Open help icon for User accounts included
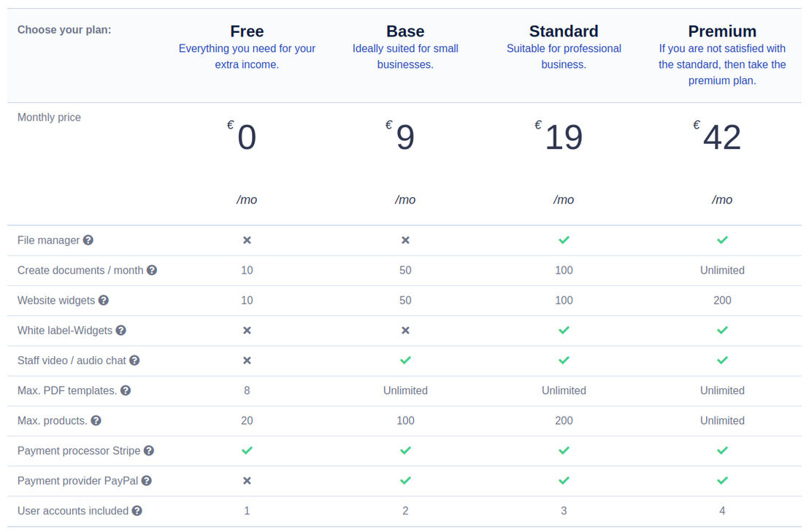The height and width of the screenshot is (532, 809). point(137,511)
